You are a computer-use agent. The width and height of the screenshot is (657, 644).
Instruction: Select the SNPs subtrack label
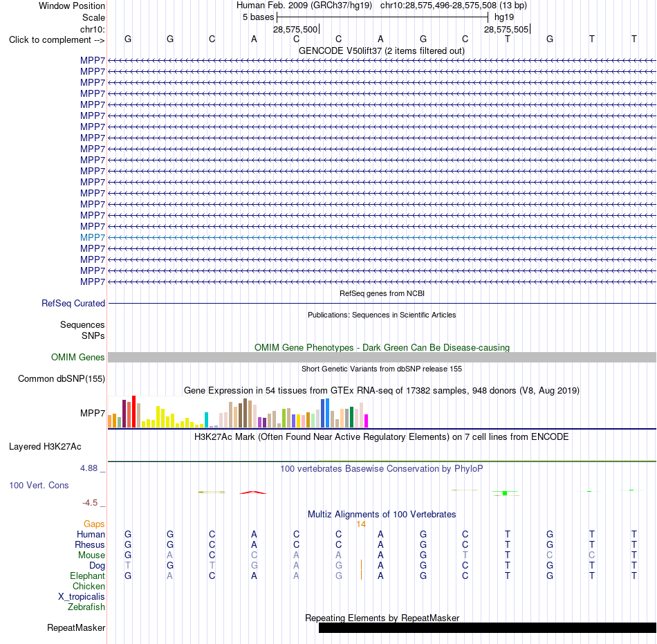tap(93, 335)
